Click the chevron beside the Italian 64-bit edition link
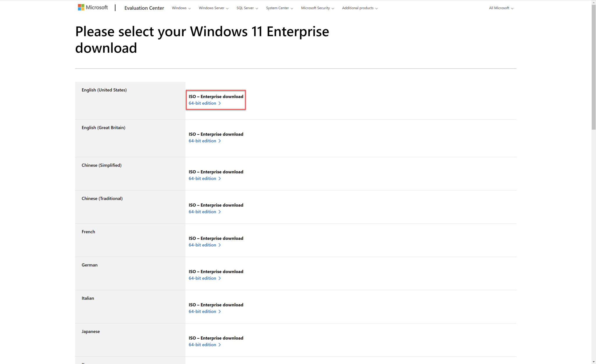Viewport: 596px width, 364px height. (220, 311)
